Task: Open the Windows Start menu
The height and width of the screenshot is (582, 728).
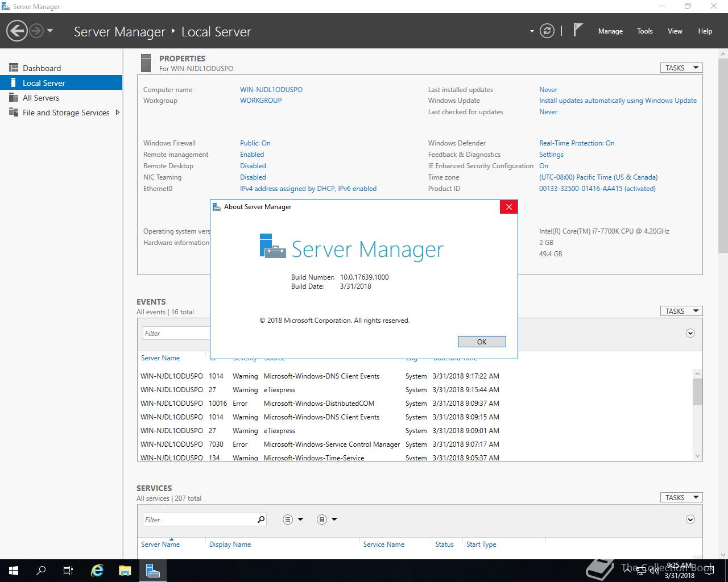Action: [x=14, y=571]
